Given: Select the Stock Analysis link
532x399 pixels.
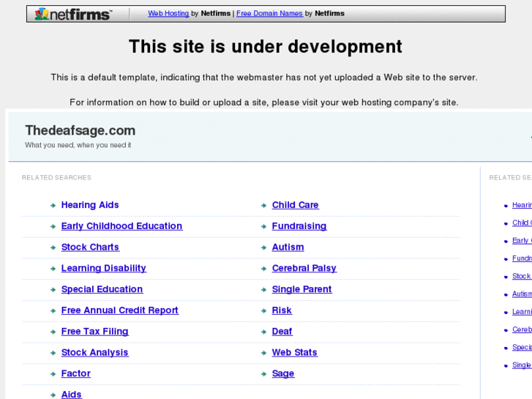Looking at the screenshot, I should point(94,352).
